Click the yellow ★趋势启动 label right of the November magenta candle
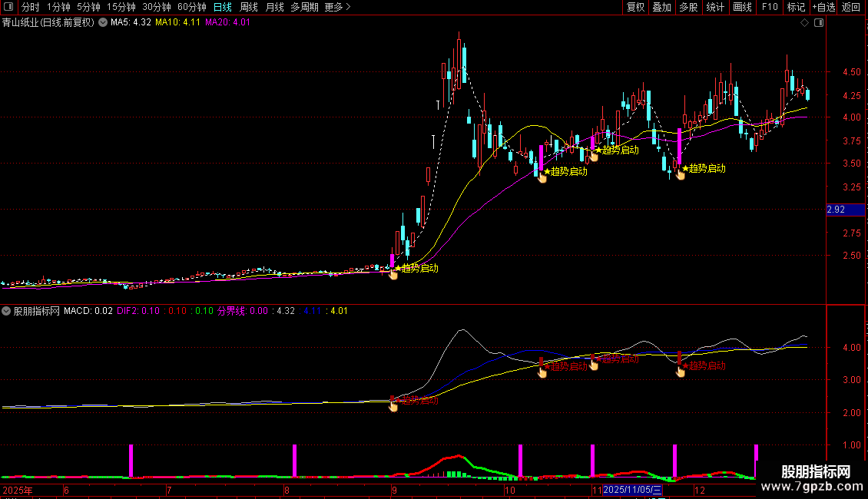Screen dimensions: 868x499 [704, 168]
